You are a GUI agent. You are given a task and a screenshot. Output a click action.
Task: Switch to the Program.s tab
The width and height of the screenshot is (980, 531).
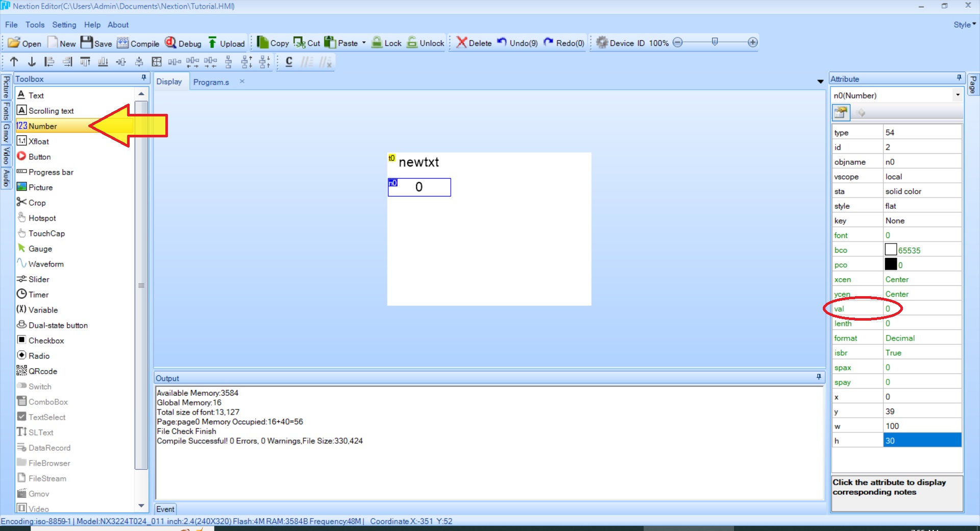coord(211,82)
